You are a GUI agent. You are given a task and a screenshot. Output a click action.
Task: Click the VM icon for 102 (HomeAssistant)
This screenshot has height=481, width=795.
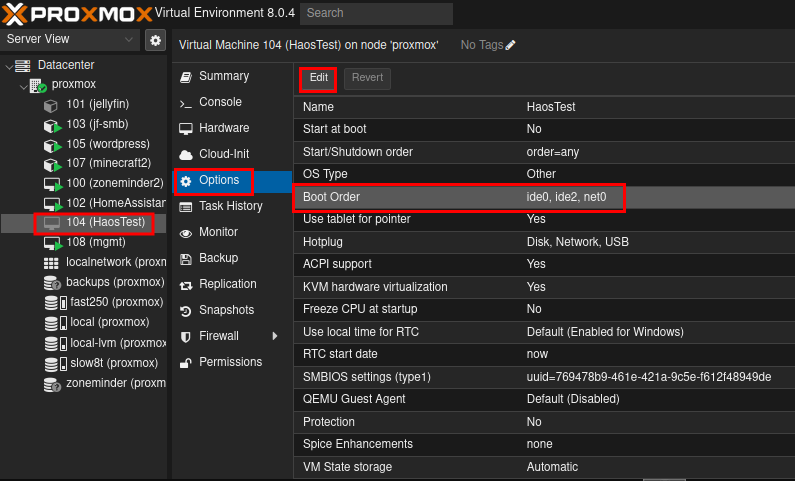click(52, 204)
